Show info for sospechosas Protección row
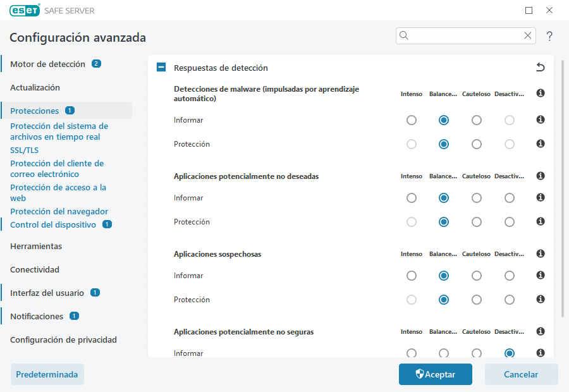 [541, 299]
